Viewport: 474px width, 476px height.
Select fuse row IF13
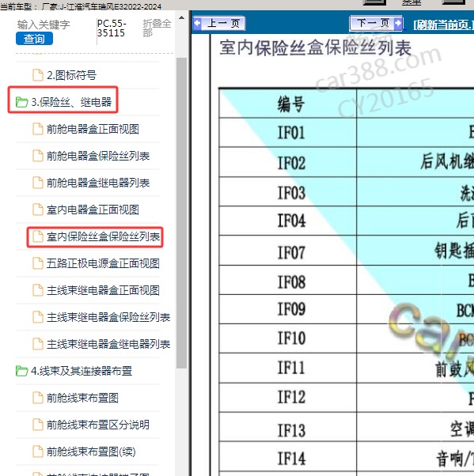pyautogui.click(x=347, y=427)
